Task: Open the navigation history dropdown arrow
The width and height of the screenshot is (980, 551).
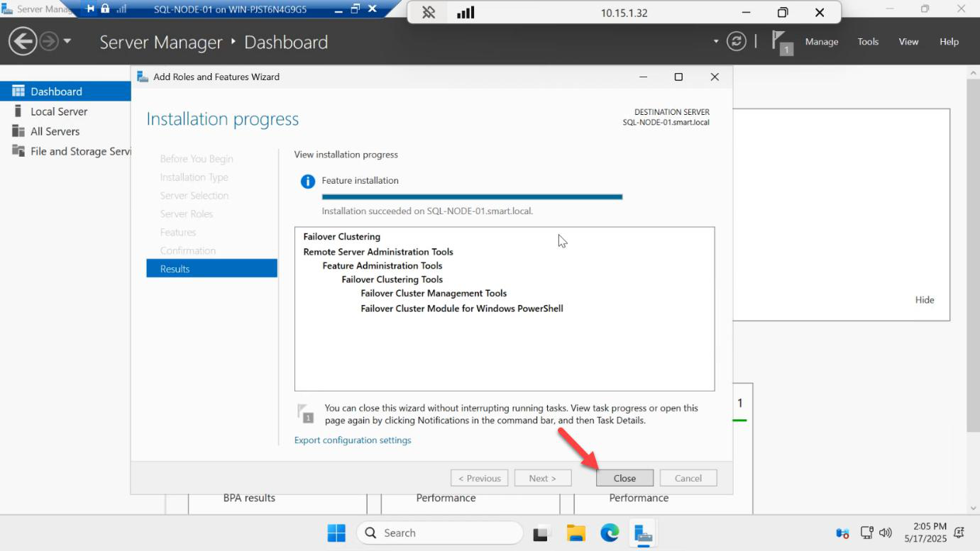Action: [x=67, y=41]
